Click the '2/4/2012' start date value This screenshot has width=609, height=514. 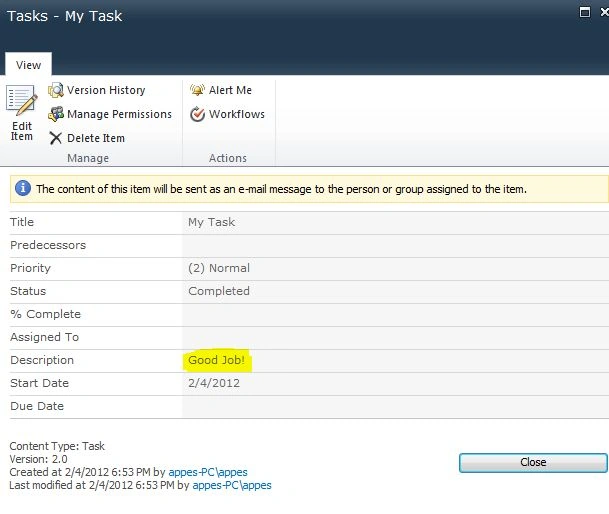(214, 383)
